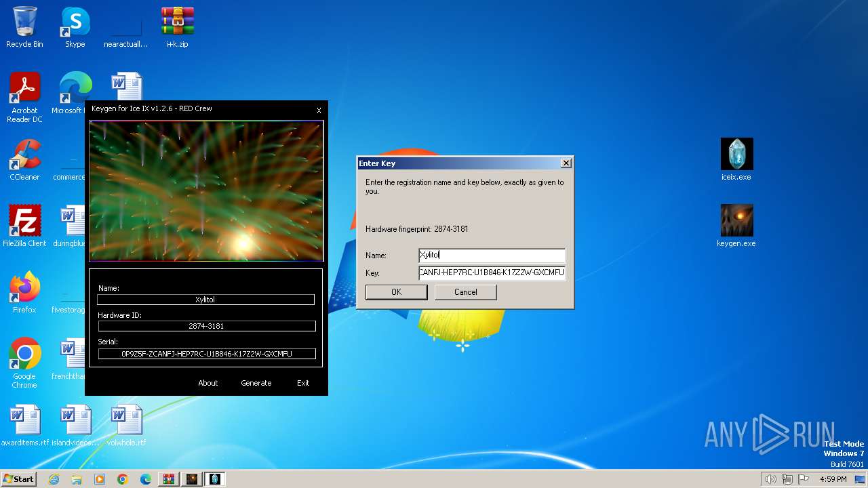Open the CCleaner desktop shortcut
This screenshot has height=488, width=868.
click(x=24, y=160)
